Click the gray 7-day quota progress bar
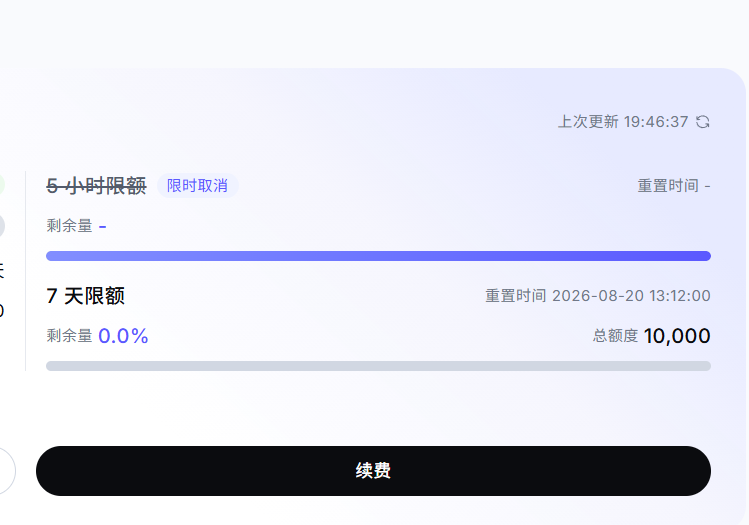 pos(378,366)
